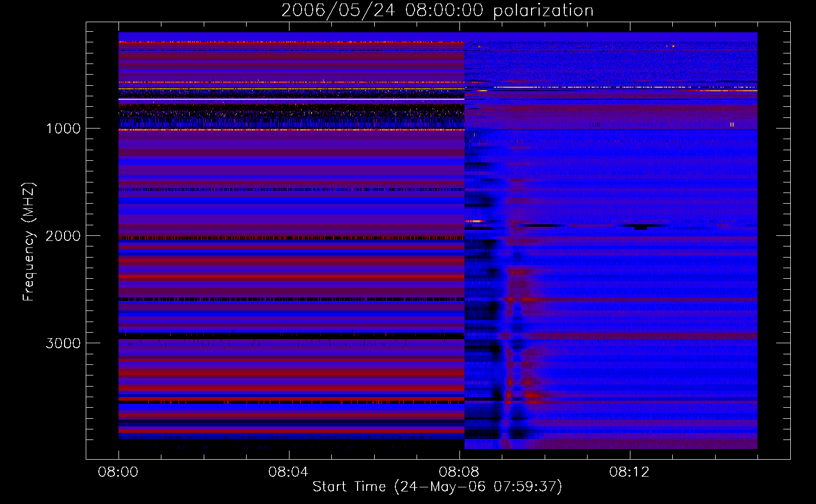The height and width of the screenshot is (504, 816).
Task: Select the 3000 frequency tick label
Action: (63, 343)
